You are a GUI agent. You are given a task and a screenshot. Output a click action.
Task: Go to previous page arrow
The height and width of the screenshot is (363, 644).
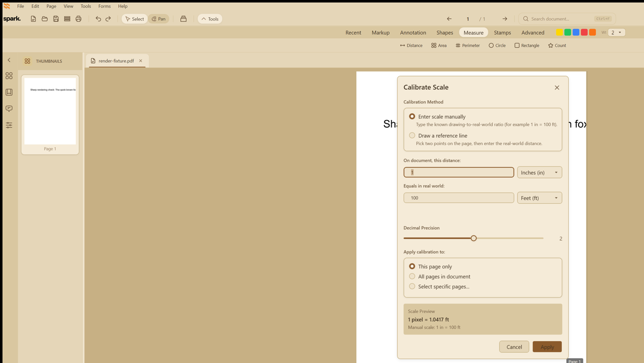click(449, 19)
